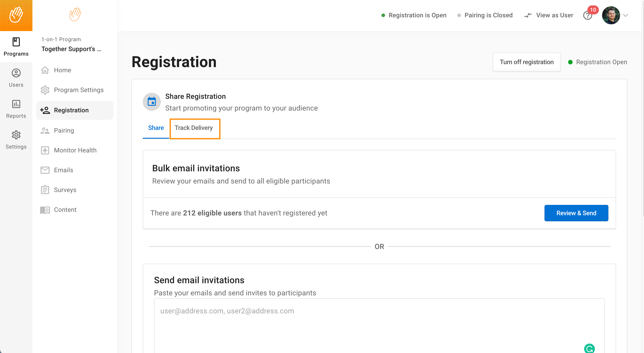This screenshot has height=353, width=644.
Task: Open the Settings gear in left rail
Action: [16, 135]
